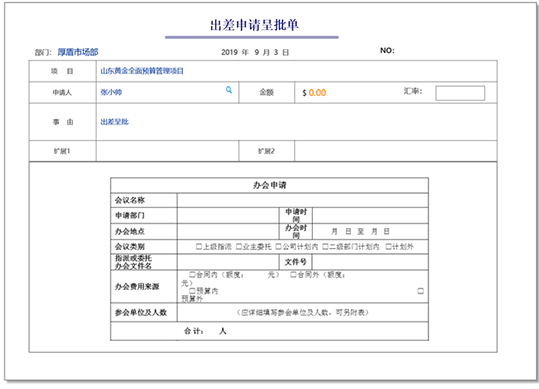Click the orange 0.00 amount value
This screenshot has height=389, width=539.
pyautogui.click(x=317, y=92)
